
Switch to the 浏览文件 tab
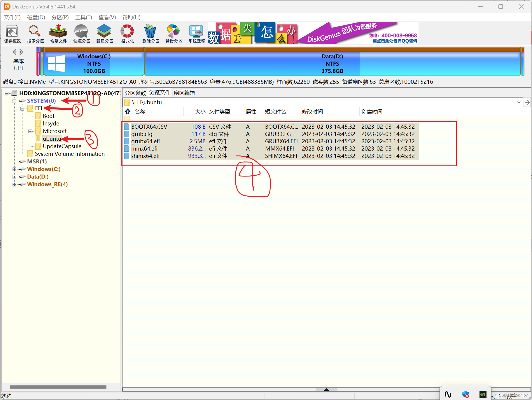[160, 92]
